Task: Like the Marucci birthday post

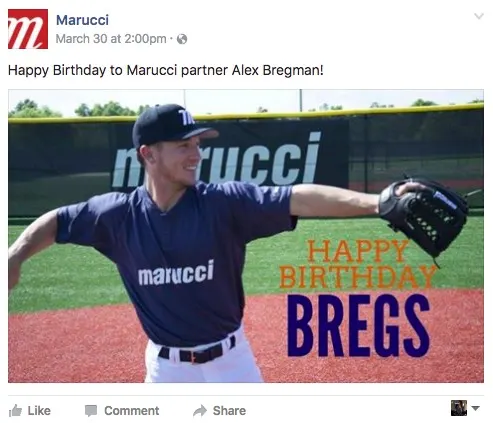Action: tap(30, 411)
